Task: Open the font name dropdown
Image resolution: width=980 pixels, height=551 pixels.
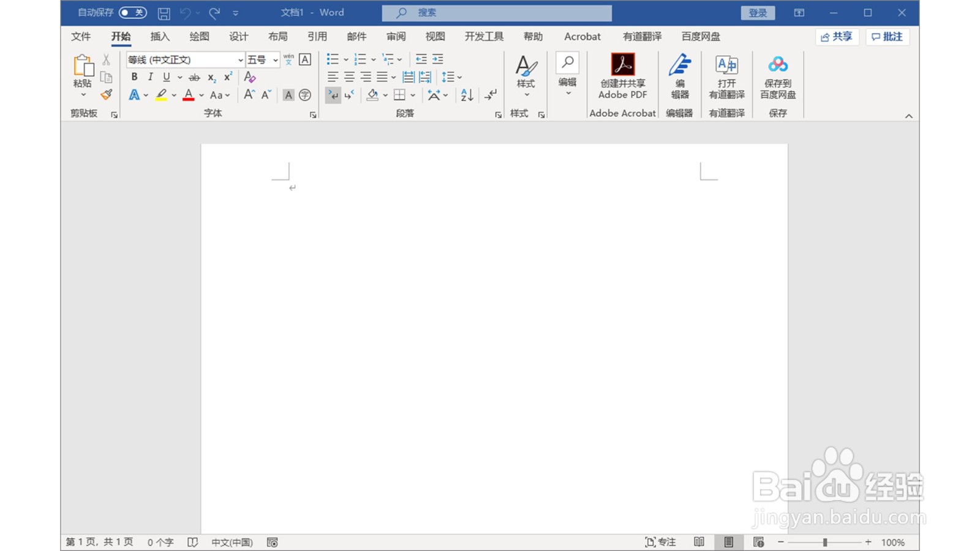Action: click(241, 60)
